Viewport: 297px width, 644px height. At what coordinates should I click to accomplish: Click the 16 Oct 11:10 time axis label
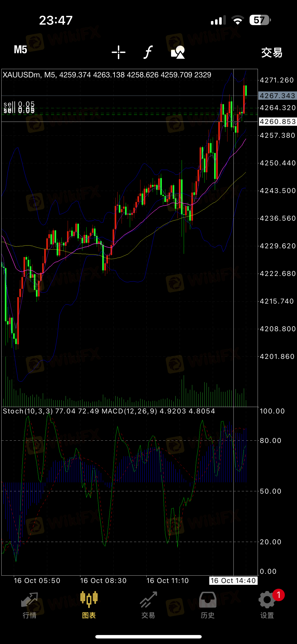click(x=168, y=580)
